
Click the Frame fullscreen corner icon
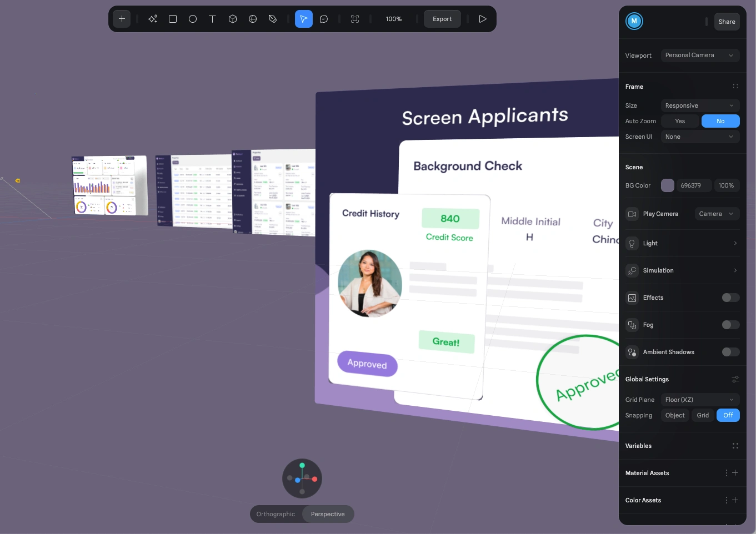[x=735, y=86]
